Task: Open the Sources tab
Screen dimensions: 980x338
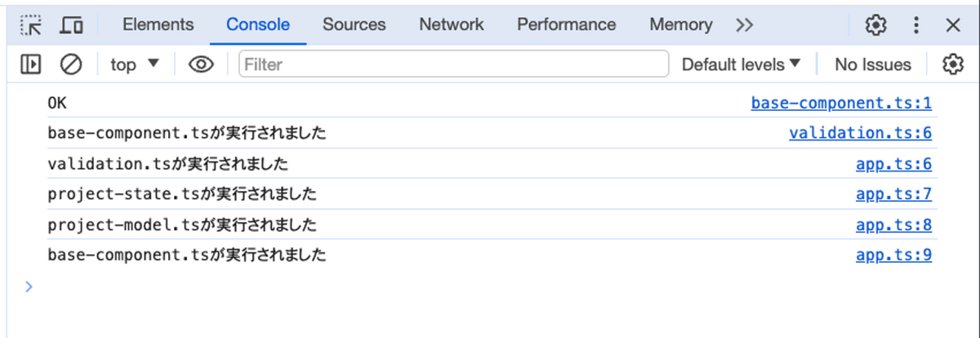Action: [x=354, y=24]
